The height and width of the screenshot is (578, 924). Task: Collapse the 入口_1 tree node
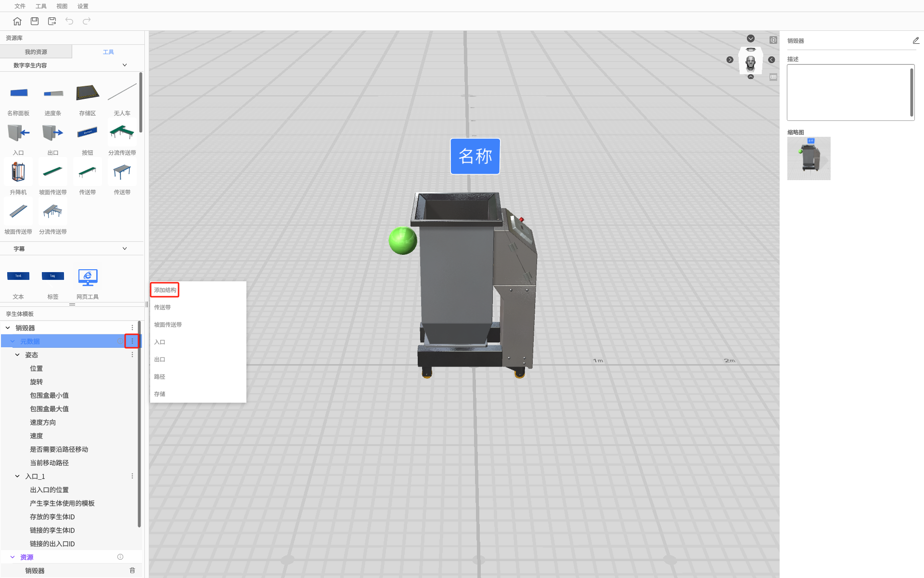(x=17, y=476)
